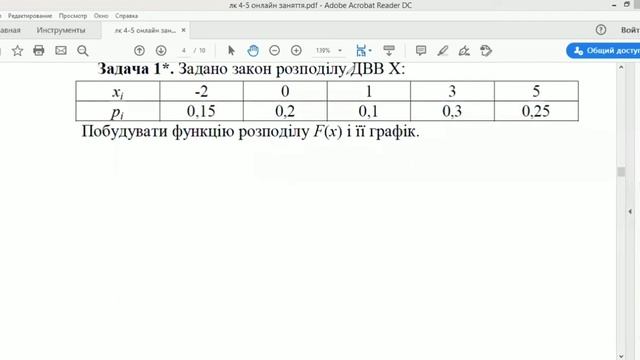
Task: Go to the next page arrow
Action: (x=161, y=51)
